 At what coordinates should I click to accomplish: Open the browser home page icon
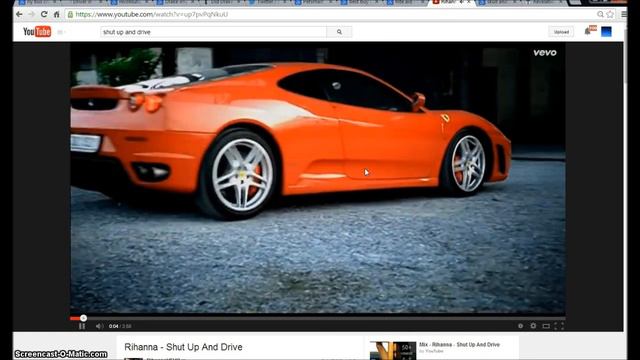[x=56, y=14]
